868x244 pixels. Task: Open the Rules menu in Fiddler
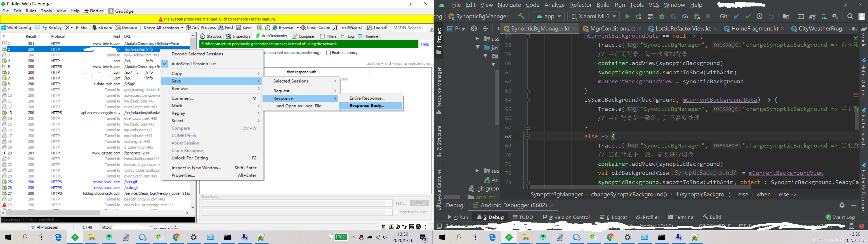tap(31, 11)
